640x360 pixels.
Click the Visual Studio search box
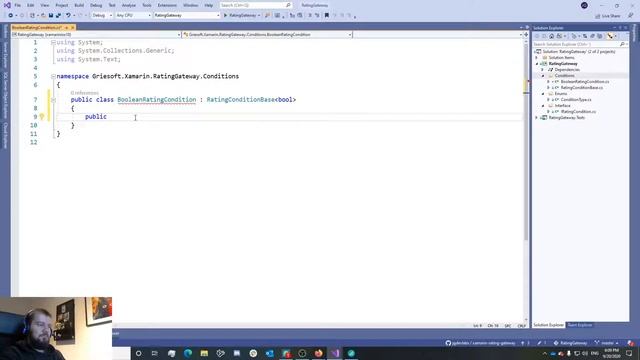(x=256, y=5)
